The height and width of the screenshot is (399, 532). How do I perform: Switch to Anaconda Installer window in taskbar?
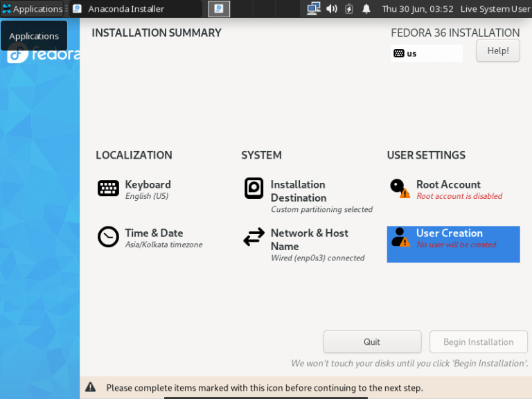click(136, 8)
